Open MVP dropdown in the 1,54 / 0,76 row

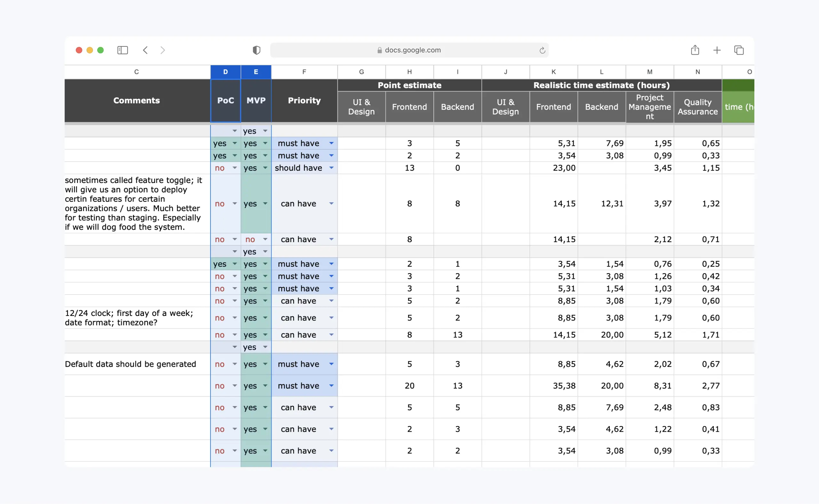tap(265, 264)
